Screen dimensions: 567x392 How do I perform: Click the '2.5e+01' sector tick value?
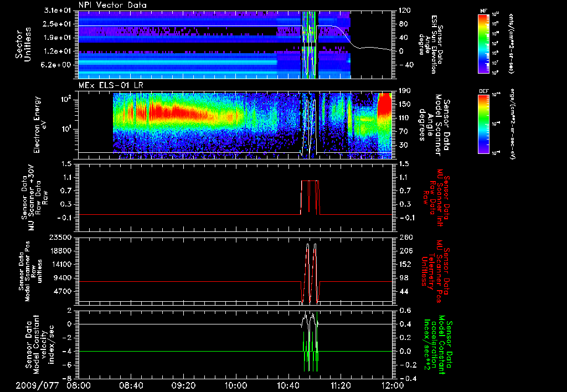point(58,24)
